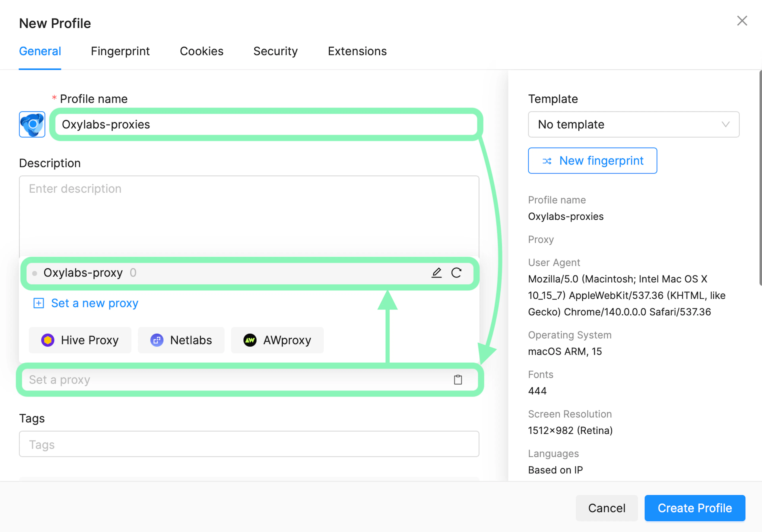The image size is (762, 532).
Task: Click the shuffle icon in New fingerprint
Action: click(547, 161)
